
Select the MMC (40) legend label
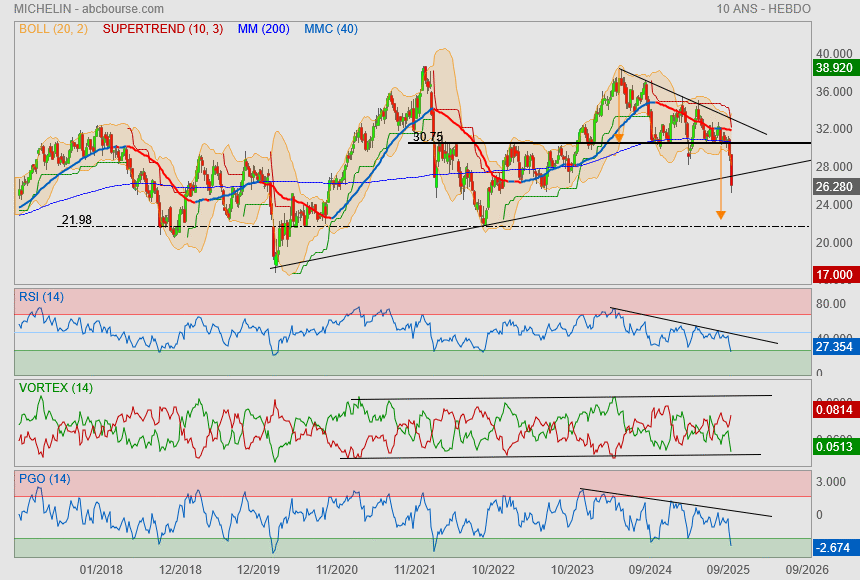point(330,29)
